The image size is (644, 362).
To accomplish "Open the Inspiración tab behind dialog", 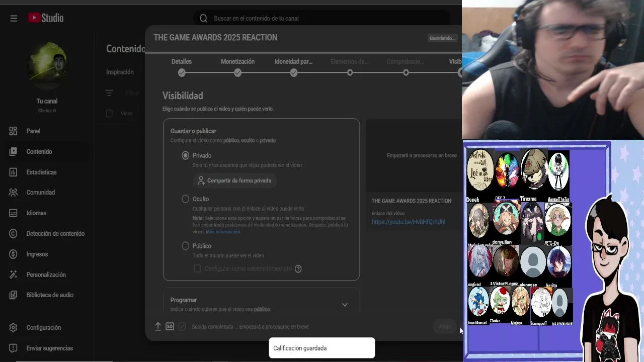I will coord(120,72).
